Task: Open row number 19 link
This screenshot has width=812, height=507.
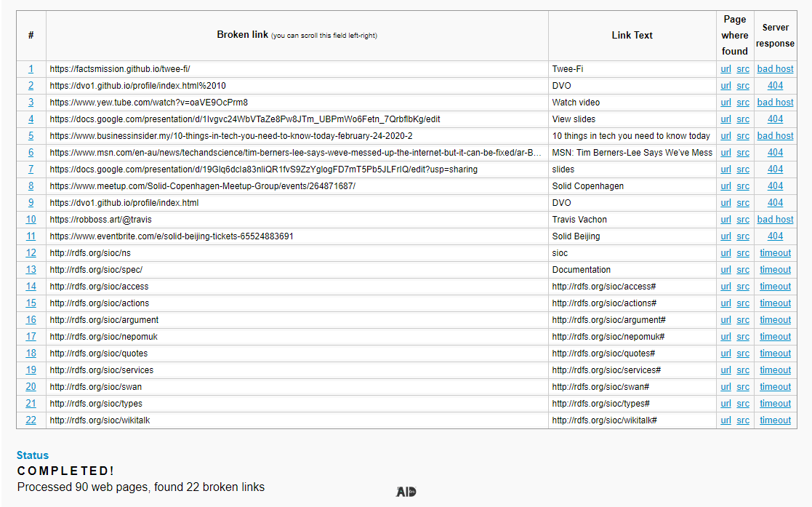Action: click(x=31, y=370)
